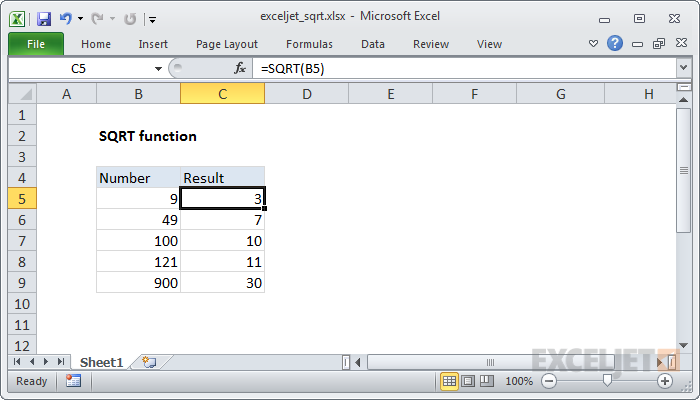Select column A header
700x400 pixels.
[x=67, y=94]
